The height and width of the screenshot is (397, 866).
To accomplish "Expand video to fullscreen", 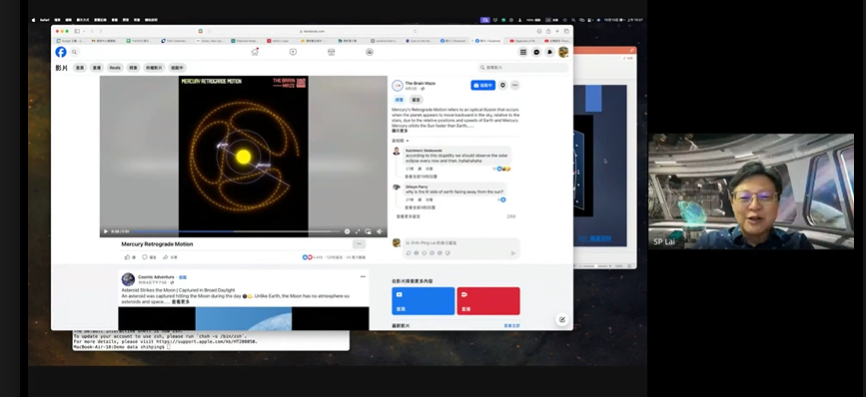I will [x=357, y=231].
